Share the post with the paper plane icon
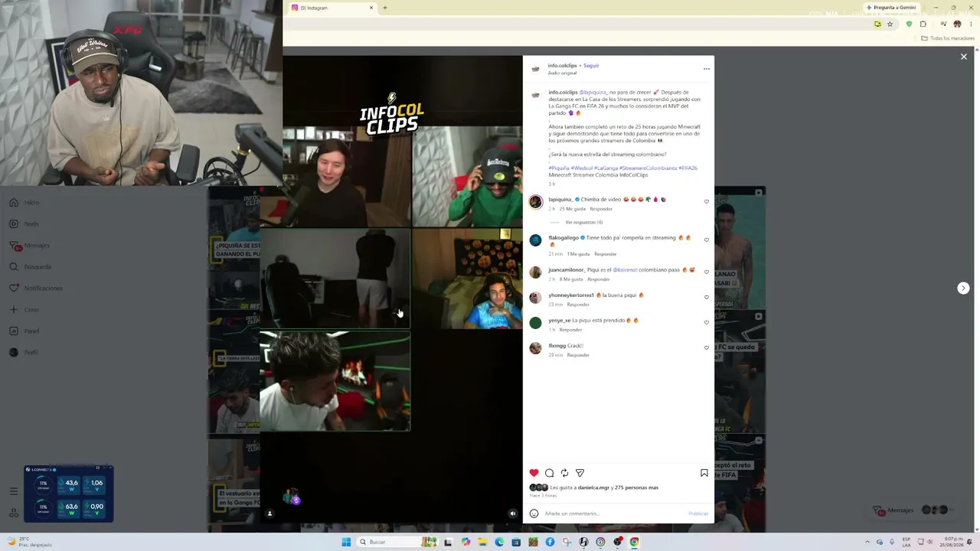The height and width of the screenshot is (551, 980). coord(580,473)
